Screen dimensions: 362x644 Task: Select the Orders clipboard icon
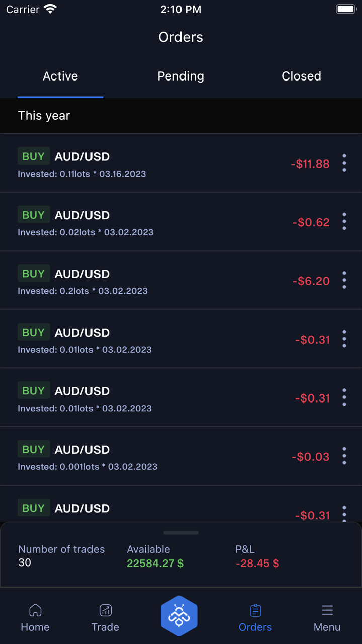pos(255,611)
